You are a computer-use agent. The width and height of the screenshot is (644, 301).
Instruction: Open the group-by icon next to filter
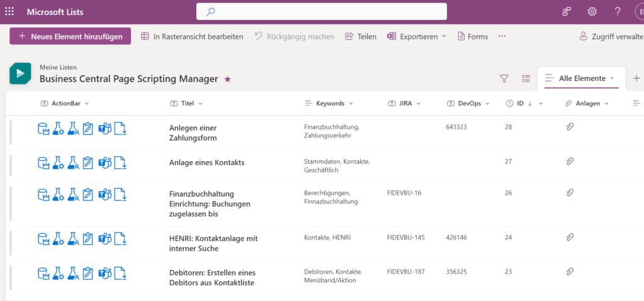pos(526,79)
